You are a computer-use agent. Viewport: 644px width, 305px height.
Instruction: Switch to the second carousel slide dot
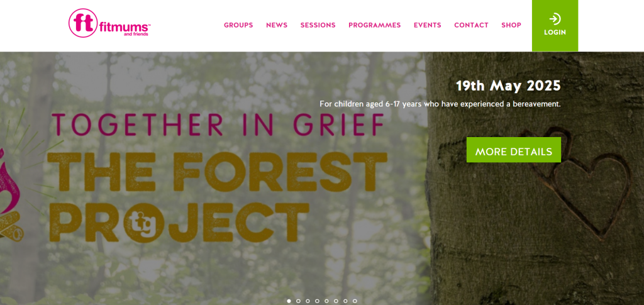click(x=298, y=301)
